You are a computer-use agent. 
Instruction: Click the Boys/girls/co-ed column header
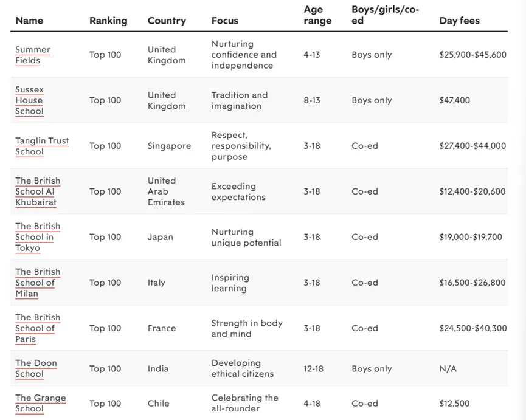click(385, 15)
